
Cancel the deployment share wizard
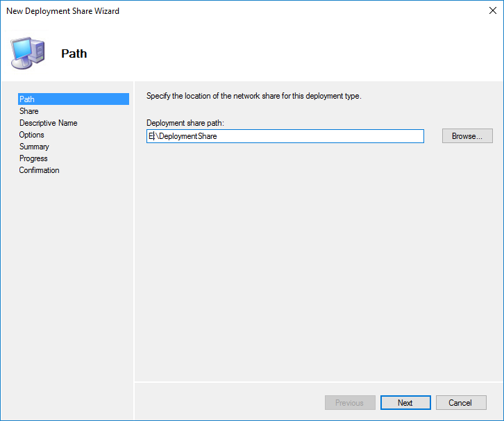click(460, 403)
